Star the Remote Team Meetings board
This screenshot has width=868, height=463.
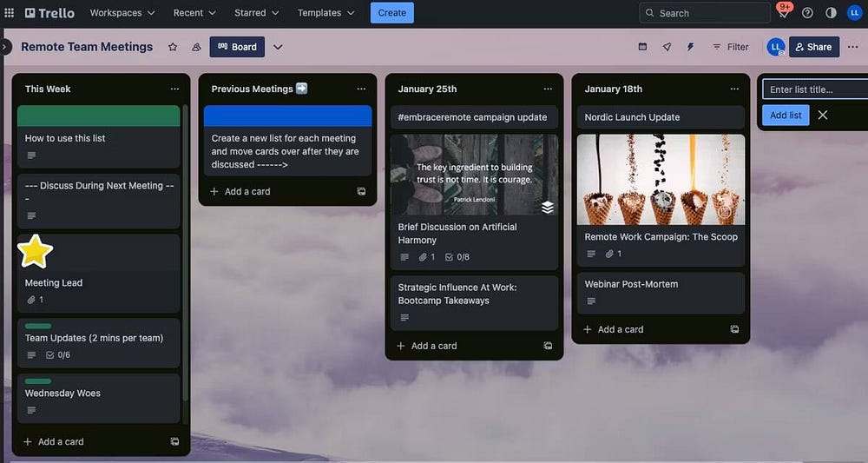[x=173, y=47]
